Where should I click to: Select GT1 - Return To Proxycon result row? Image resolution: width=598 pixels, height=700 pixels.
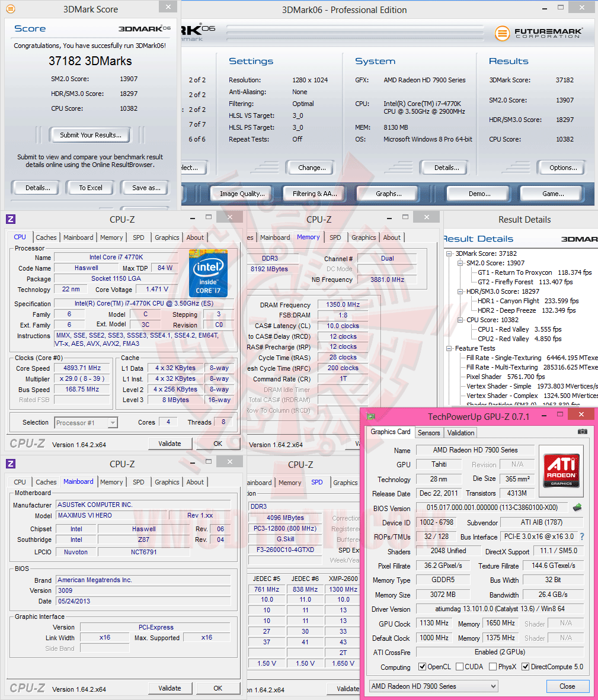535,272
